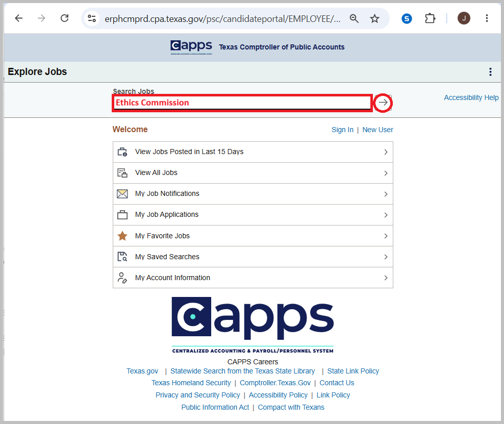This screenshot has height=424, width=504.
Task: Focus the Search Jobs input field
Action: point(242,103)
